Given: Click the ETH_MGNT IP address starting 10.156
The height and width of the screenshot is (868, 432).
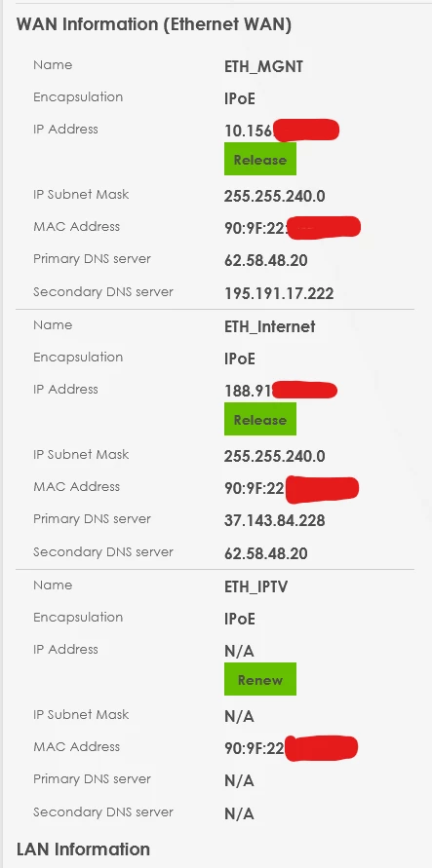Looking at the screenshot, I should click(282, 131).
